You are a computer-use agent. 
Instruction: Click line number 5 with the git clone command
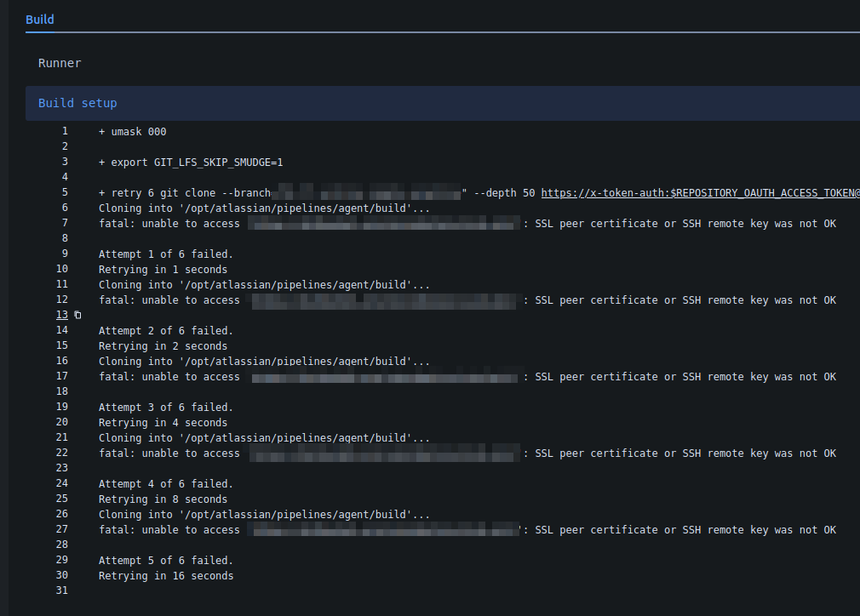pyautogui.click(x=65, y=192)
